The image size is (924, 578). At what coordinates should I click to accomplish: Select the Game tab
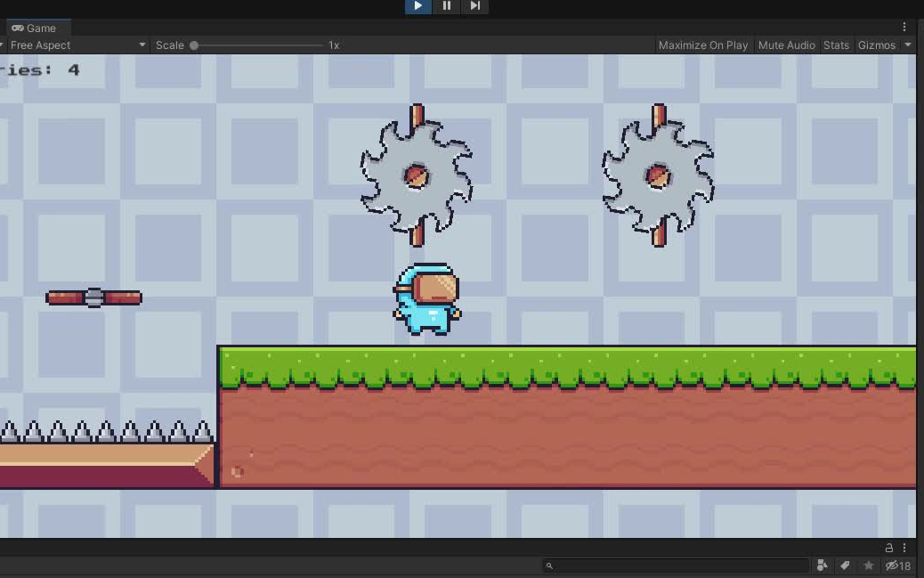(x=38, y=28)
